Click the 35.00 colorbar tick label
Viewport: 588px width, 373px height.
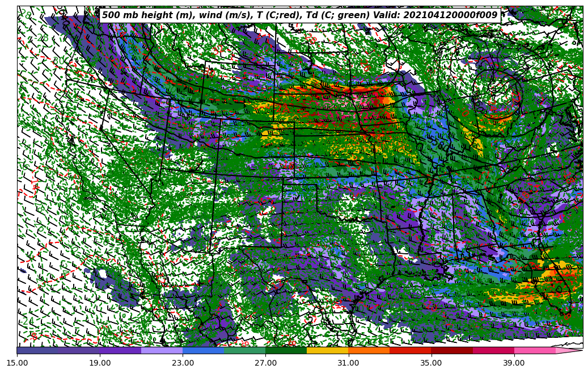432,363
